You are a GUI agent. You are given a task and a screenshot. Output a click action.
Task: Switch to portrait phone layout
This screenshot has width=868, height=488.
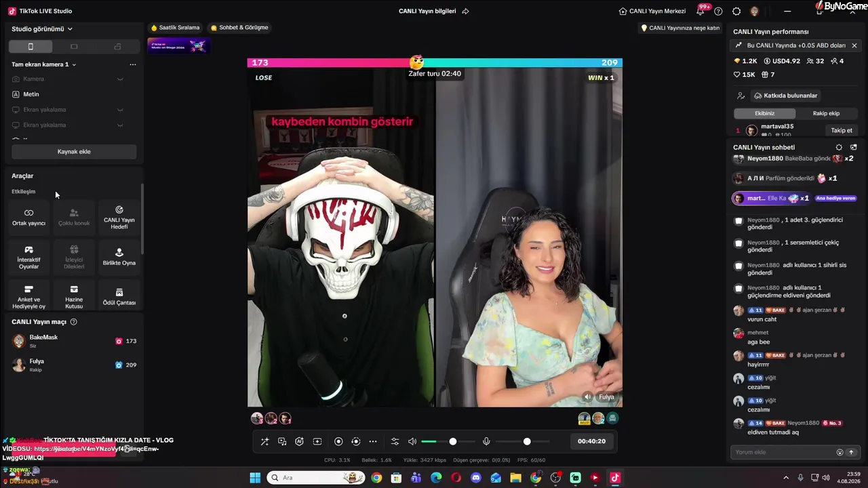tap(30, 47)
